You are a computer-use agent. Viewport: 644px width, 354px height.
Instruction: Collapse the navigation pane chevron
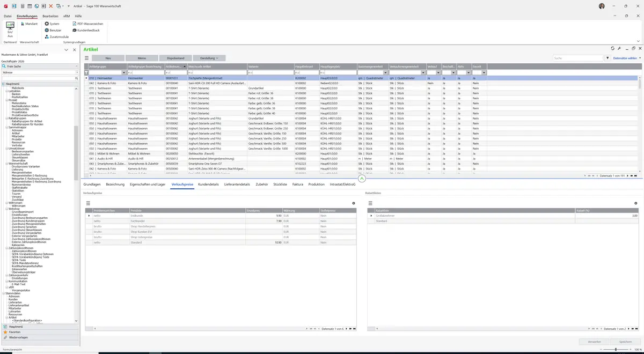click(66, 49)
